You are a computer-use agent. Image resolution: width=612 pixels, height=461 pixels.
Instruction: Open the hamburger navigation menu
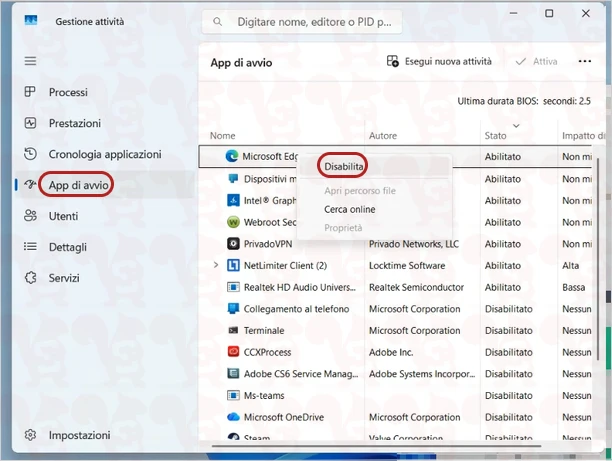(30, 61)
